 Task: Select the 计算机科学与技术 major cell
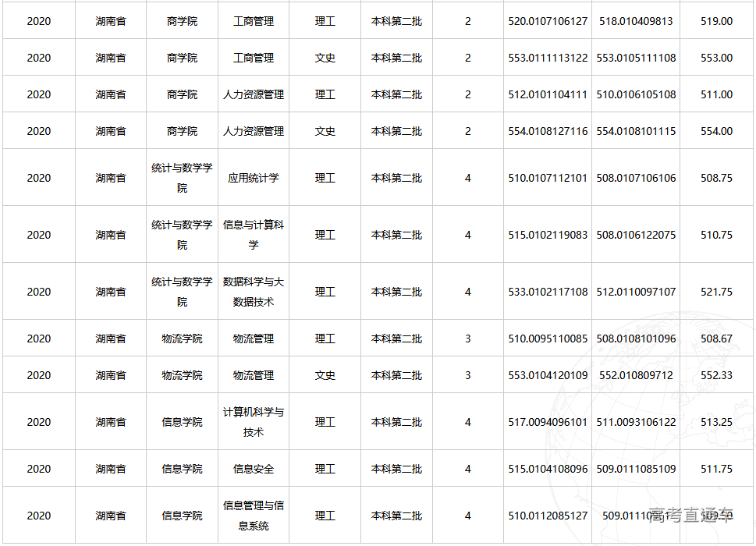253,421
